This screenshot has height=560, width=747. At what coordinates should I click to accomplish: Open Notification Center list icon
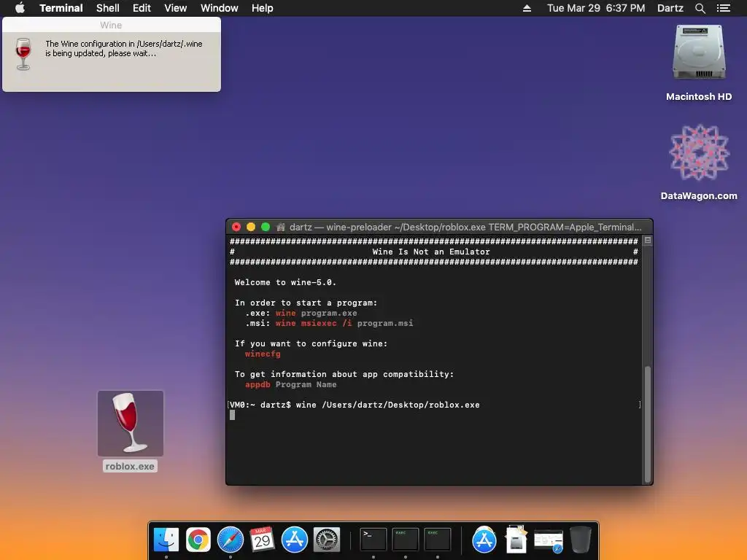click(723, 8)
